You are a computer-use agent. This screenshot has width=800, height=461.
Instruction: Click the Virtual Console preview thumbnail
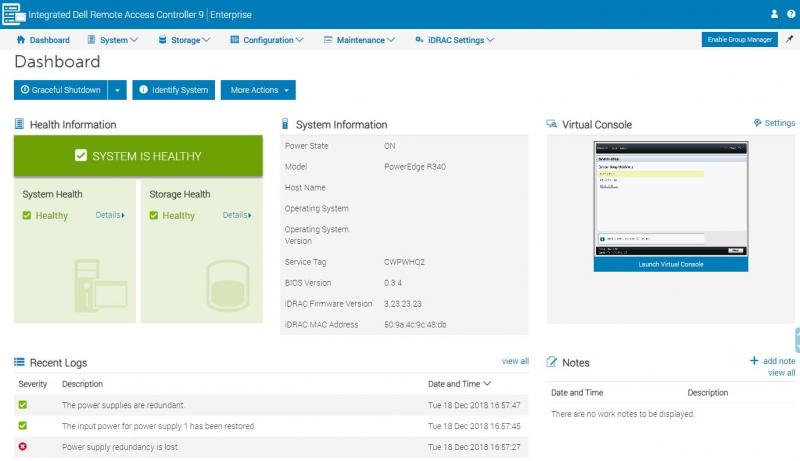click(670, 198)
